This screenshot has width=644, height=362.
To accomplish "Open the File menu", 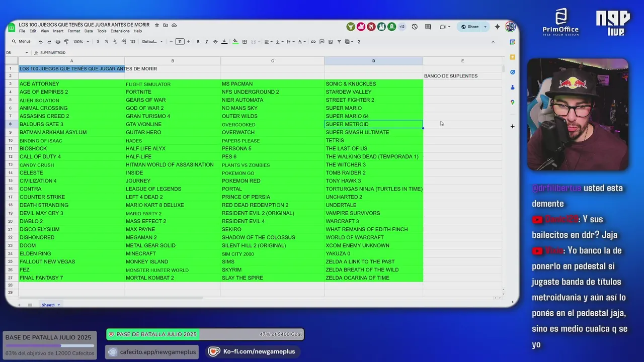I will point(22,31).
